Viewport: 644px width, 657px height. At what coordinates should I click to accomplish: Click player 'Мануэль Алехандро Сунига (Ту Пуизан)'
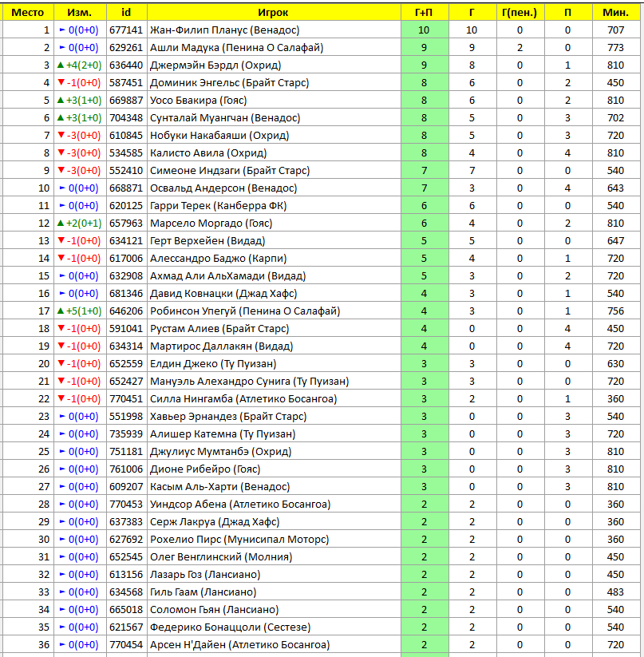[250, 382]
